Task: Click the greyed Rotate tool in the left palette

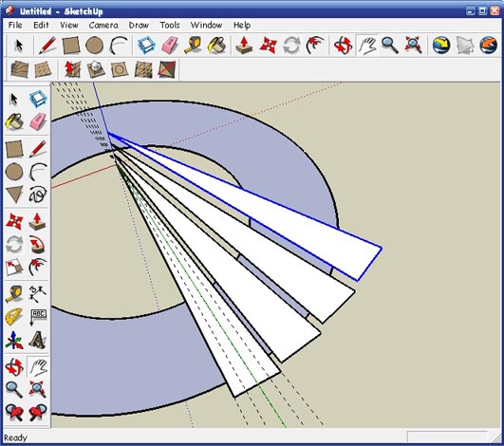Action: [14, 244]
